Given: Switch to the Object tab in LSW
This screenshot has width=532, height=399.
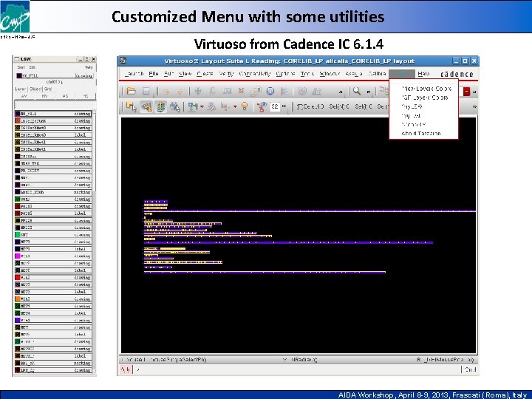Looking at the screenshot, I should click(x=35, y=89).
